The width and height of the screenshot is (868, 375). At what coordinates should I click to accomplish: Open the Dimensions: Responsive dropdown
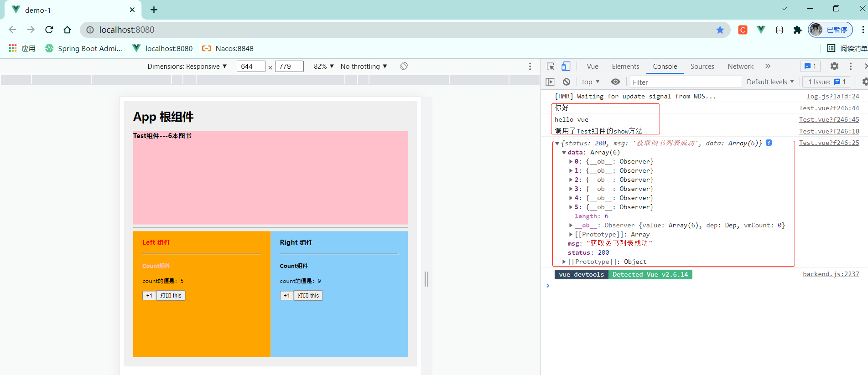click(187, 67)
